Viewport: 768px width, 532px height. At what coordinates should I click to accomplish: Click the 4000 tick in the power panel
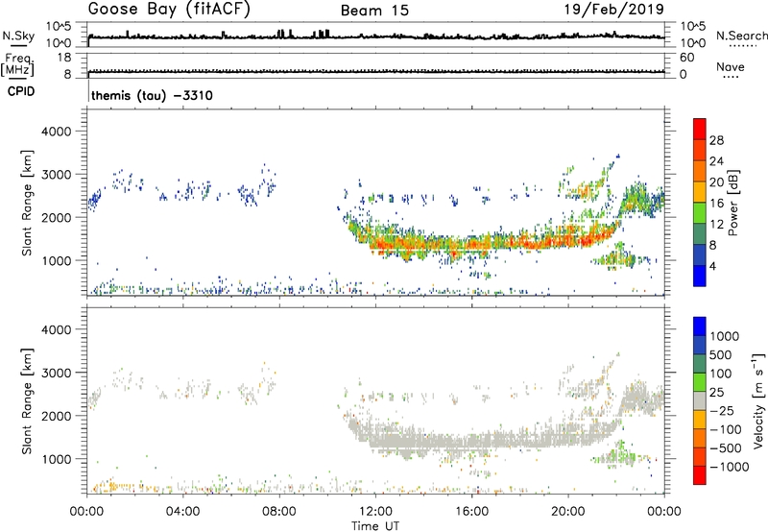[x=56, y=132]
